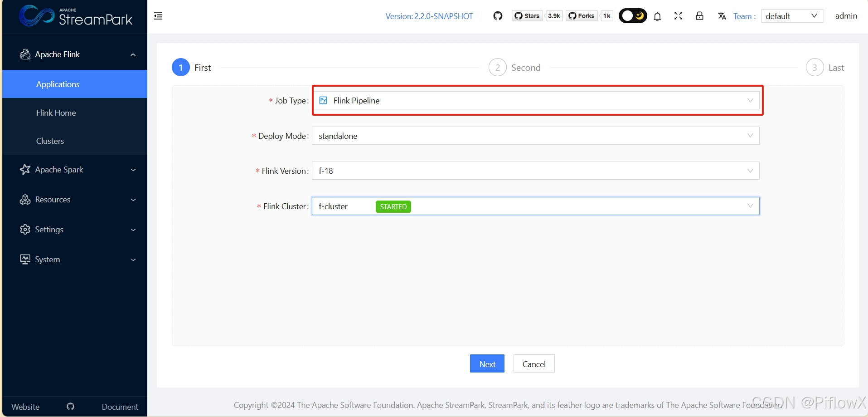The width and height of the screenshot is (868, 417).
Task: Collapse the sidebar with the menu fold icon
Action: 158,16
